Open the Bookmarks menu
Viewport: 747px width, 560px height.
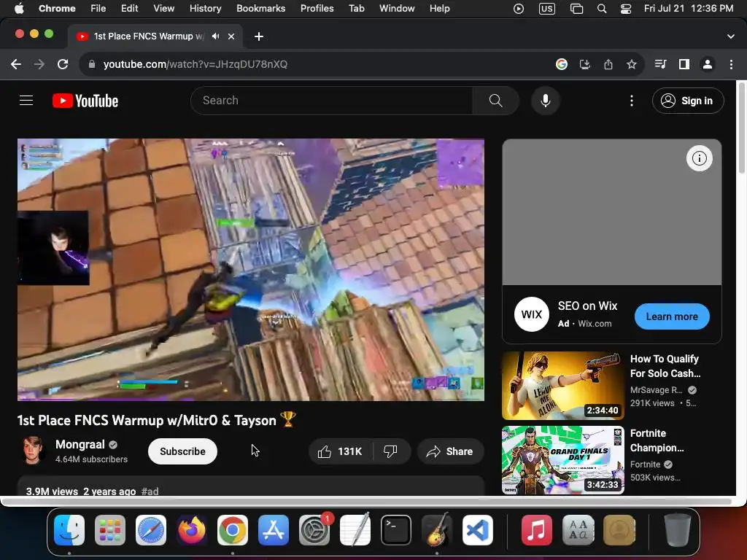tap(260, 8)
